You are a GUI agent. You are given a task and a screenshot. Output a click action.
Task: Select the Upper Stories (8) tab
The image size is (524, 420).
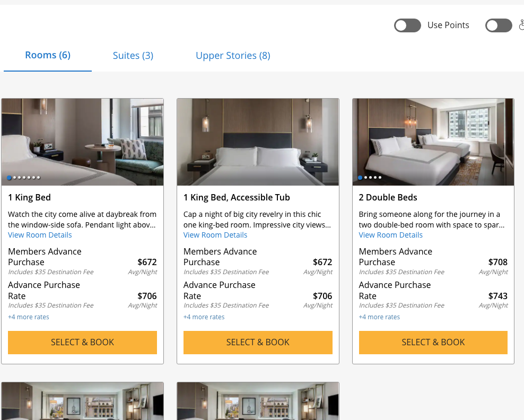coord(233,56)
